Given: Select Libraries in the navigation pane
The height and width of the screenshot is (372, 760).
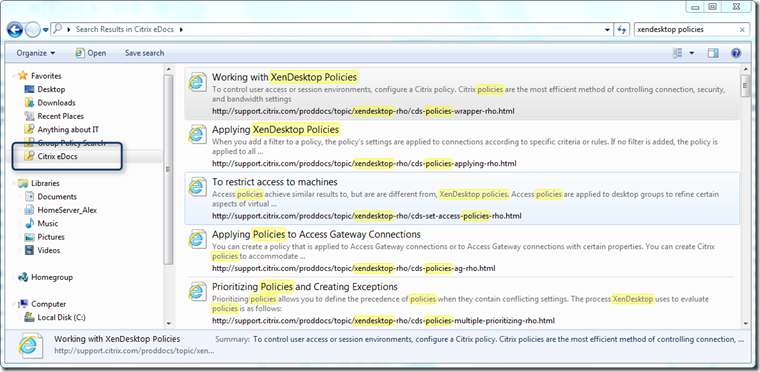Looking at the screenshot, I should pyautogui.click(x=45, y=183).
